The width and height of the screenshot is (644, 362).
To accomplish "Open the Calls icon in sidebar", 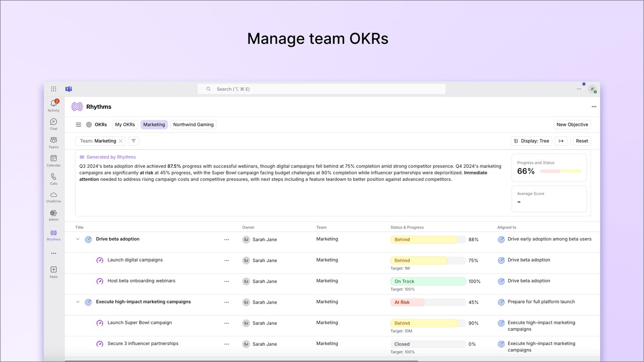I will click(54, 179).
